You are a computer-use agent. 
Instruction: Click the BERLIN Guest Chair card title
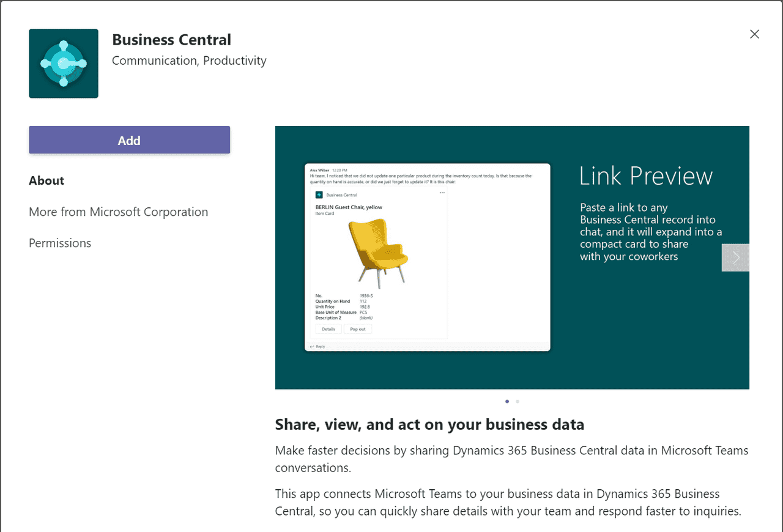click(x=349, y=207)
